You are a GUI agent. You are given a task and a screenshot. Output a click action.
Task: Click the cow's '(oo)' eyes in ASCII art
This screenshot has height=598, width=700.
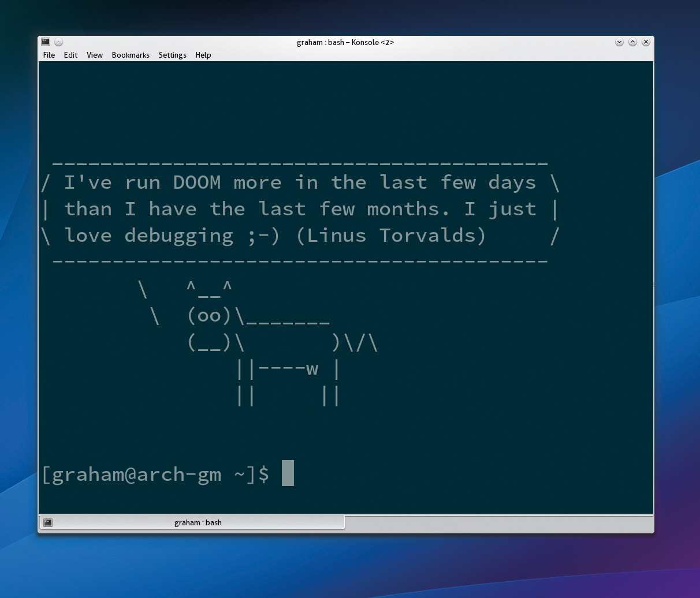coord(209,315)
